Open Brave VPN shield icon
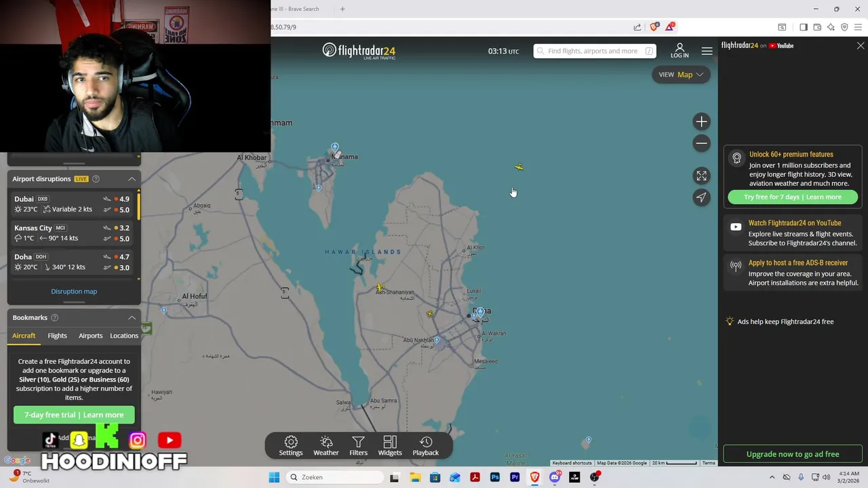The width and height of the screenshot is (868, 488). coord(844,27)
